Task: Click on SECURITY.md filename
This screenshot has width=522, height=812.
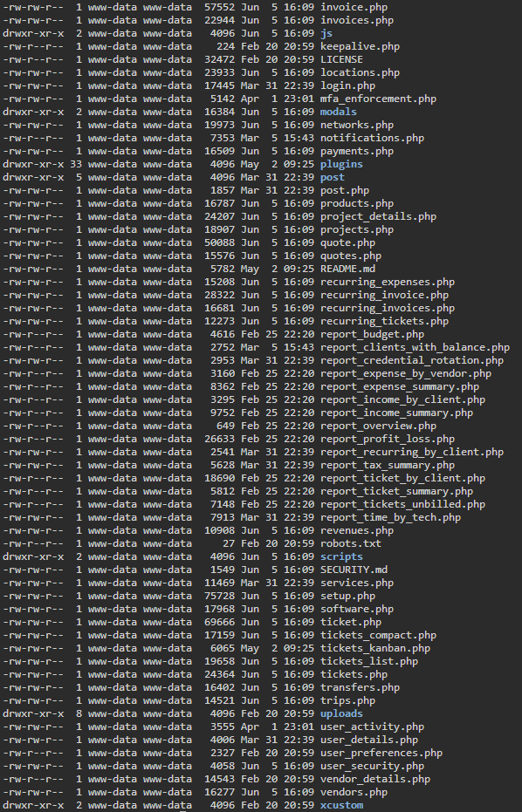Action: (354, 570)
